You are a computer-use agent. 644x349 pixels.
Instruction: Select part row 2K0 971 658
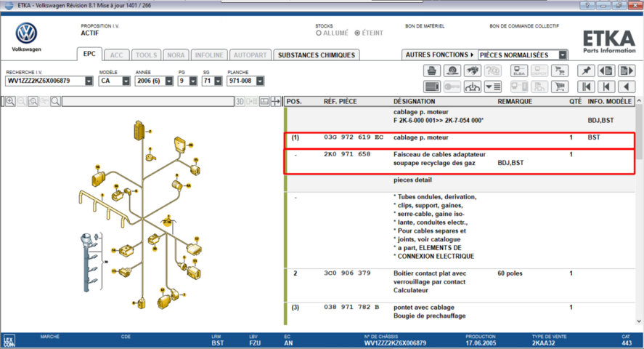[459, 162]
